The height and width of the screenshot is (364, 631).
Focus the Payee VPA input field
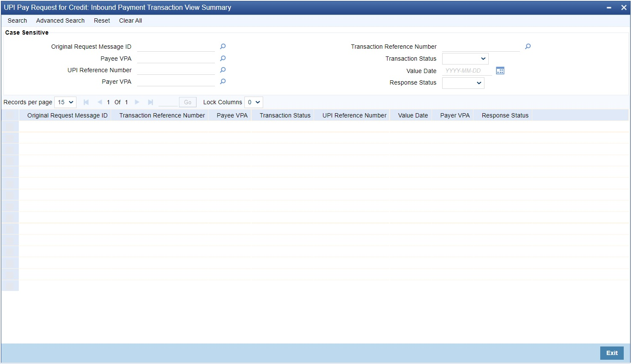[x=176, y=59]
